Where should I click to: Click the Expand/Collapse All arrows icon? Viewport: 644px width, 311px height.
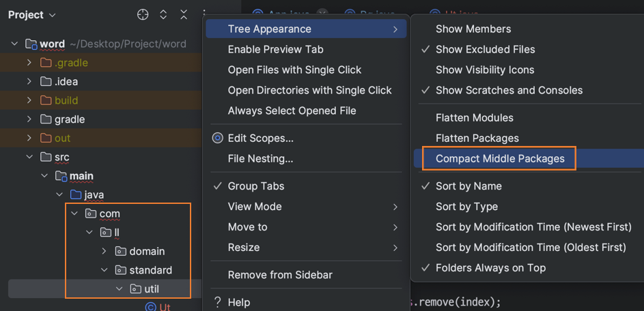pyautogui.click(x=163, y=14)
